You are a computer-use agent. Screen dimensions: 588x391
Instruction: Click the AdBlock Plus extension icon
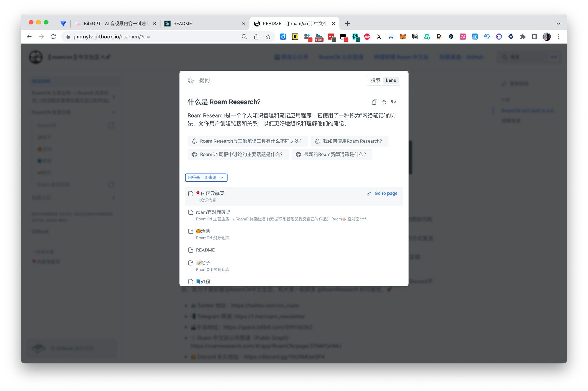tap(367, 37)
